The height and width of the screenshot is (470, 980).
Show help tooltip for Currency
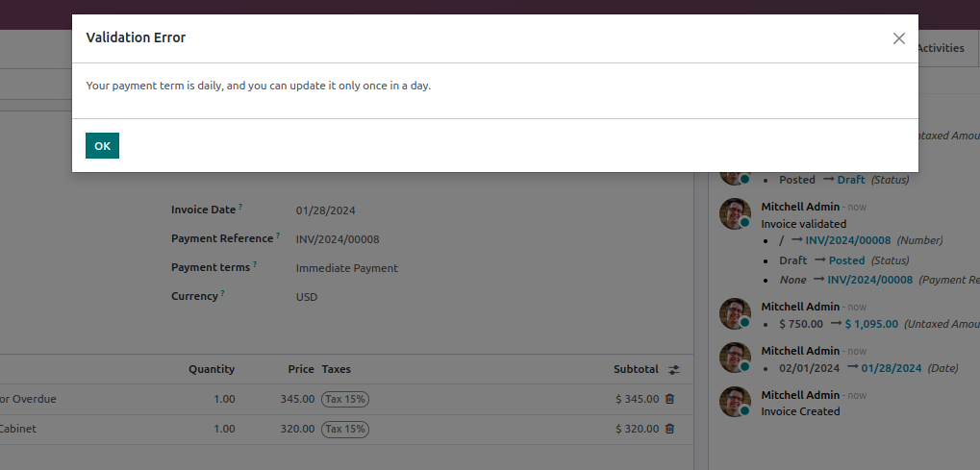click(222, 293)
